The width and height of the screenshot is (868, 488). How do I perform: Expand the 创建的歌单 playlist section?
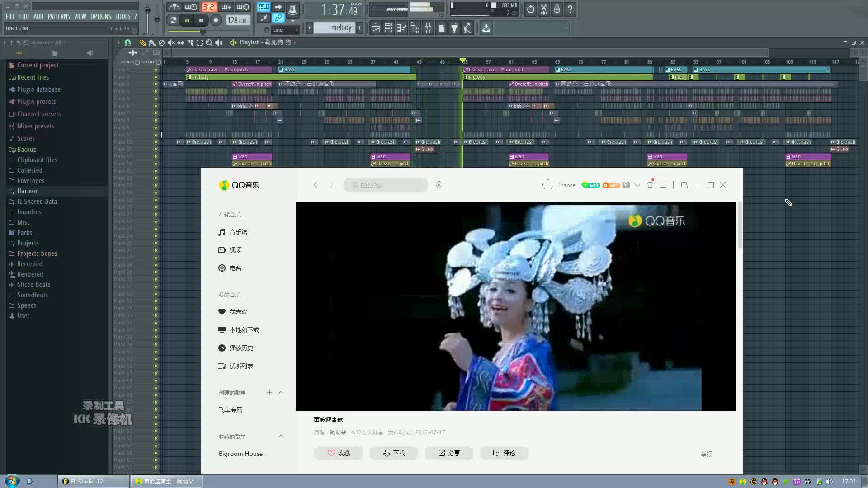pyautogui.click(x=281, y=392)
